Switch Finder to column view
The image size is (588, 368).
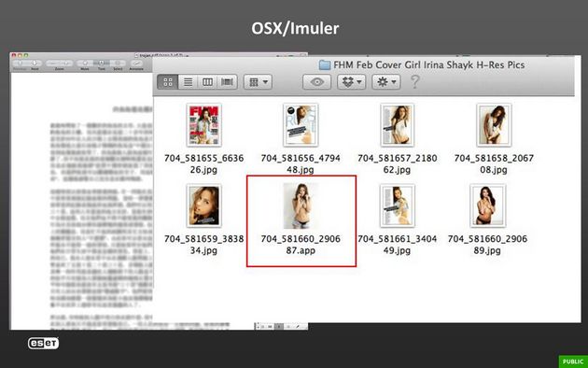click(x=207, y=82)
